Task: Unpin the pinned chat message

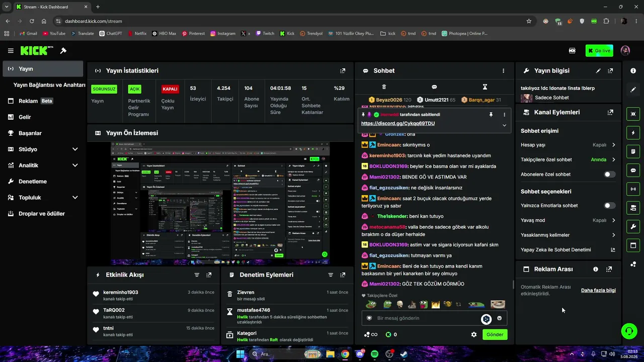Action: click(x=491, y=115)
